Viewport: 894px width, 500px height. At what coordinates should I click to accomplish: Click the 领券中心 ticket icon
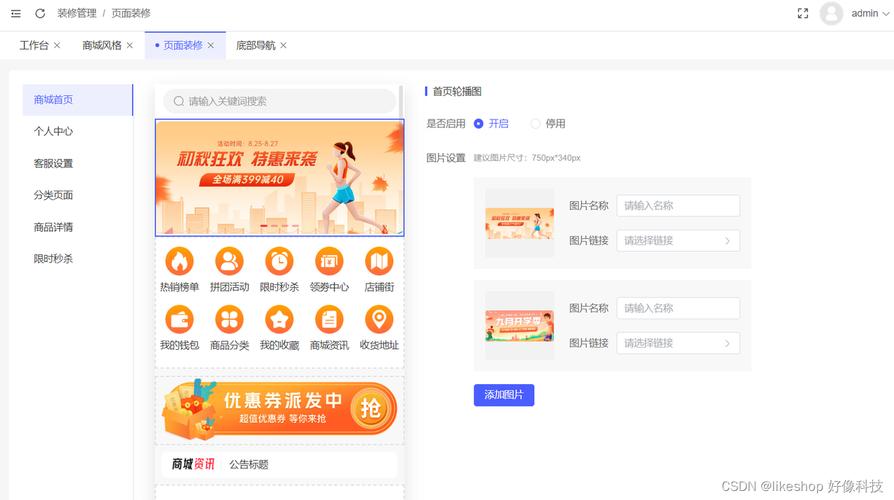(329, 262)
